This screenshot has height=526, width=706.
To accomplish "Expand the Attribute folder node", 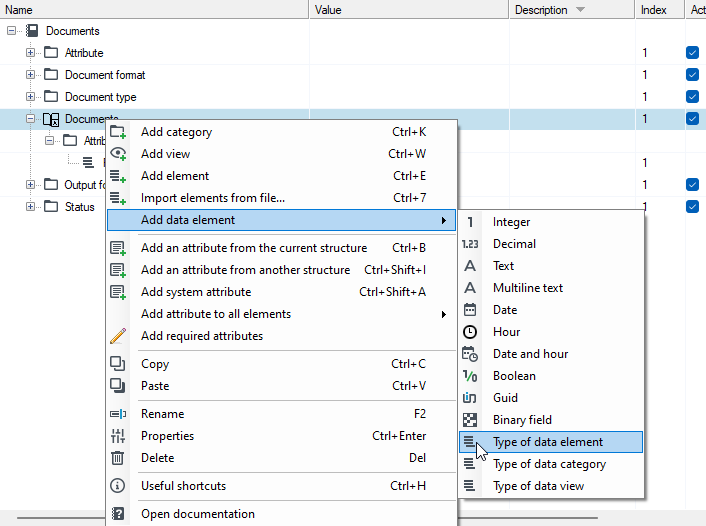I will coord(30,53).
